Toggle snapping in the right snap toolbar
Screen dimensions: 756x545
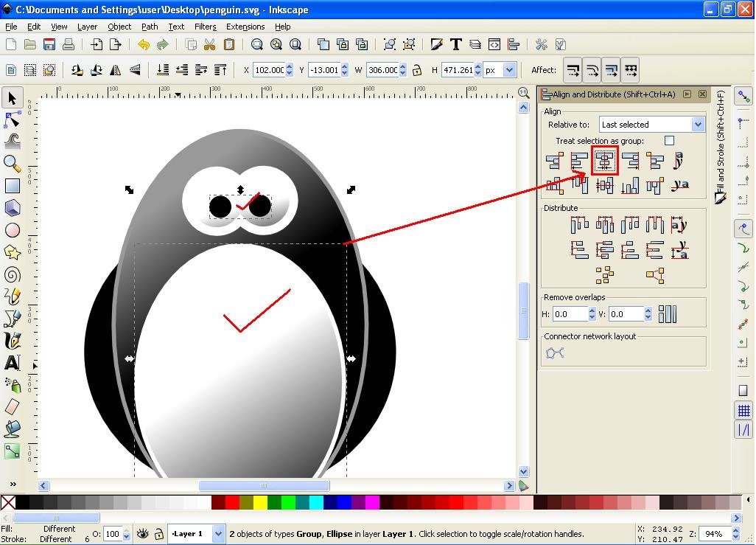[x=743, y=97]
